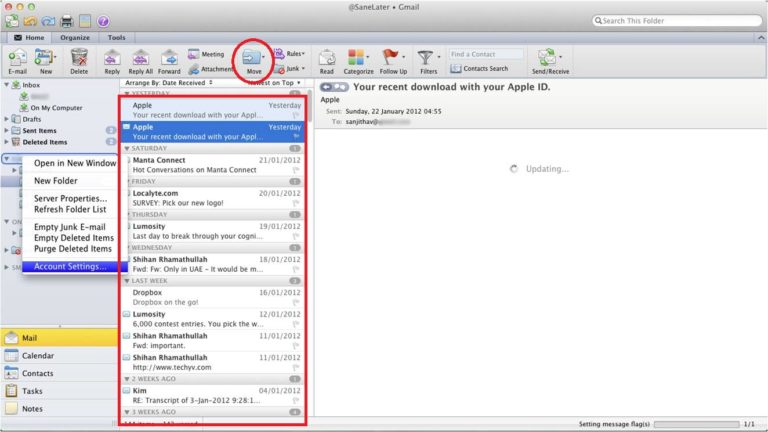Open the Home ribbon tab

pos(29,38)
